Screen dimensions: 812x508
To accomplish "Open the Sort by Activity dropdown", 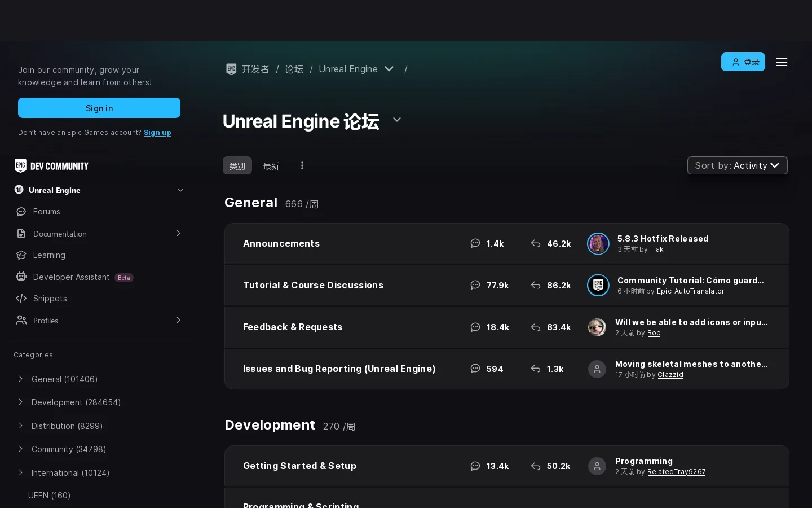I will (738, 165).
